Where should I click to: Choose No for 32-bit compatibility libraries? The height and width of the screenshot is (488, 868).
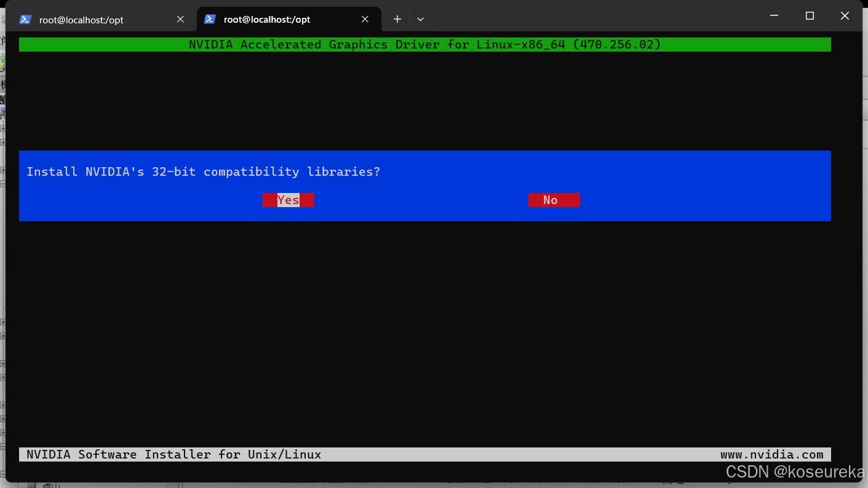click(x=554, y=200)
